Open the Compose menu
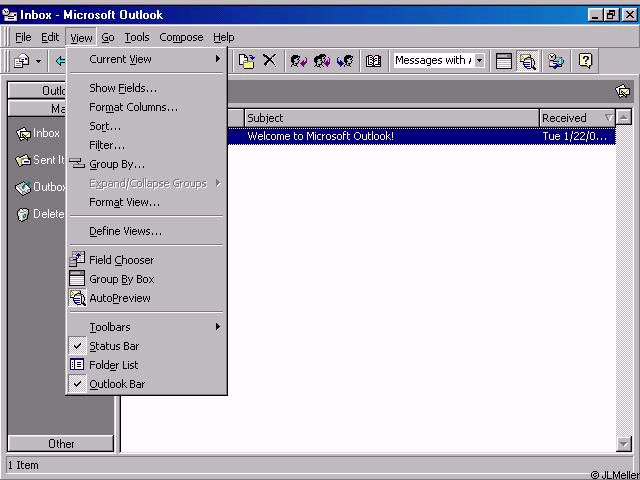This screenshot has height=480, width=640. click(x=181, y=38)
